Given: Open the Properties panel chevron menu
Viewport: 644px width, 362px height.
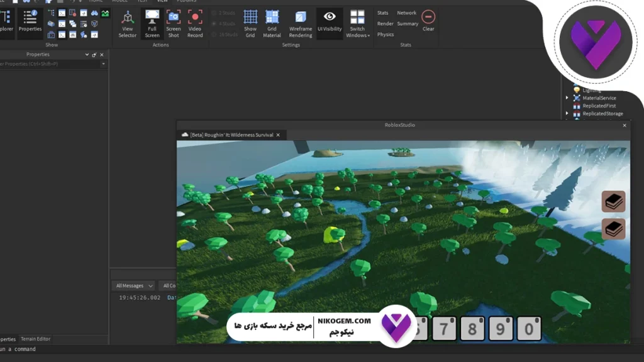Looking at the screenshot, I should click(x=87, y=55).
